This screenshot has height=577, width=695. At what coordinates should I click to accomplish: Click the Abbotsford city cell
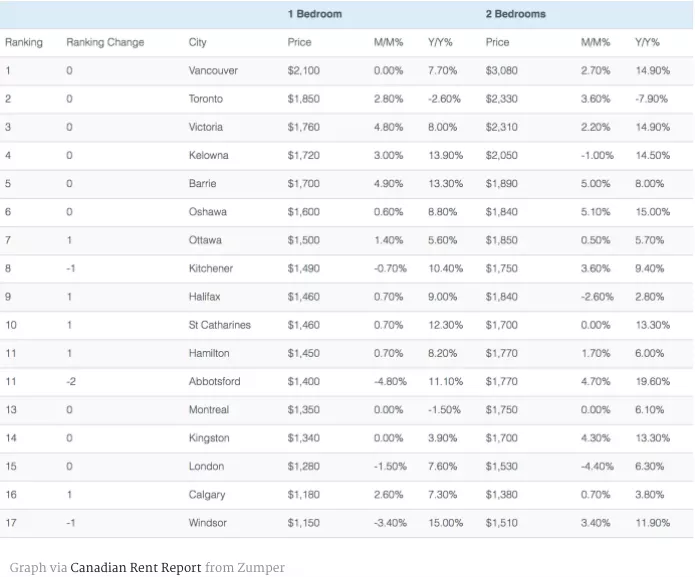pyautogui.click(x=215, y=382)
